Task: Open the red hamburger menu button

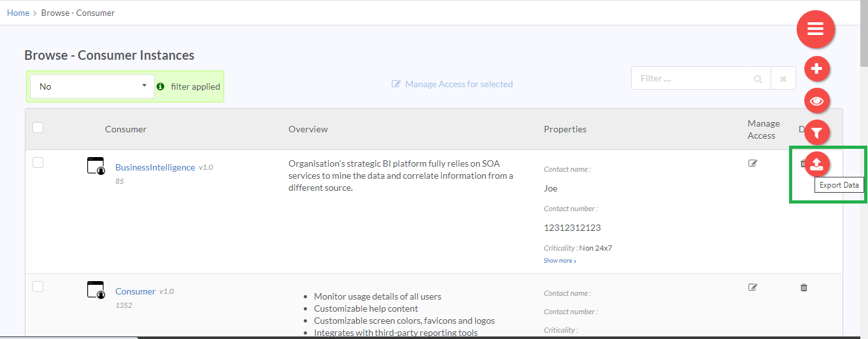Action: click(x=816, y=29)
